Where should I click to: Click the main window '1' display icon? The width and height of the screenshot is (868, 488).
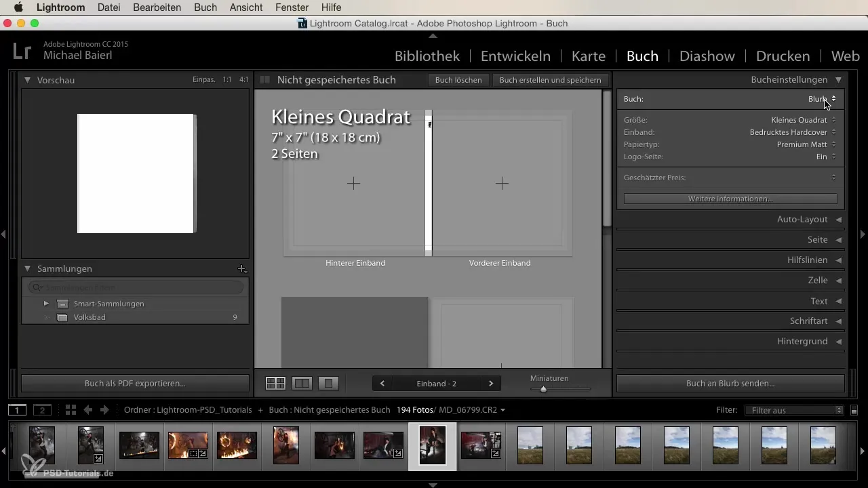(18, 410)
